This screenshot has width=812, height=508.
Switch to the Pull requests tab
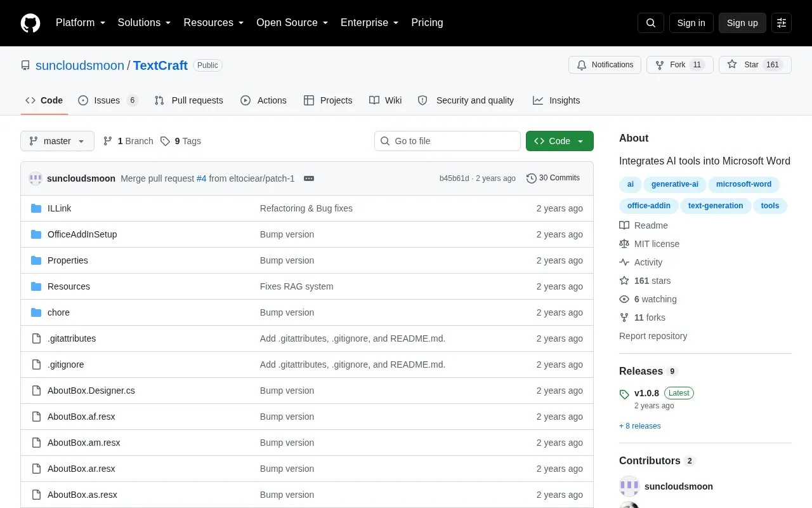[188, 100]
